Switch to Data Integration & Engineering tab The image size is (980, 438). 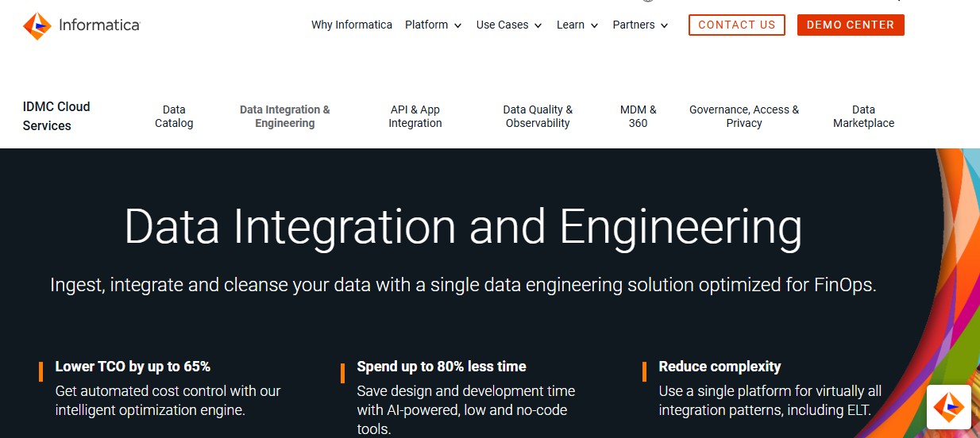(x=285, y=117)
